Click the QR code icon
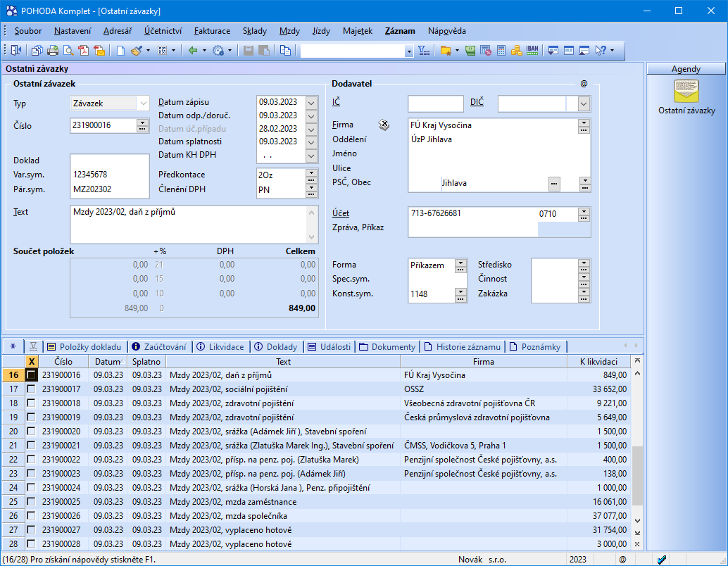Viewport: 728px width, 566px height. click(x=162, y=51)
